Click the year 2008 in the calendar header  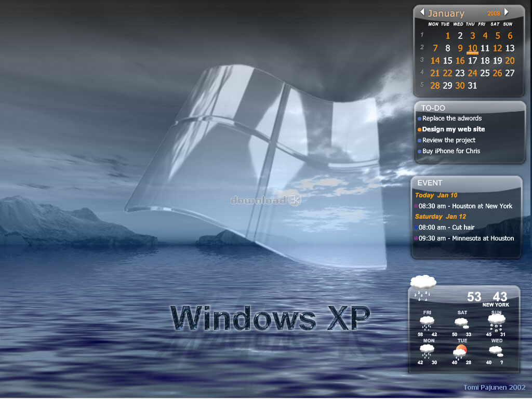494,14
